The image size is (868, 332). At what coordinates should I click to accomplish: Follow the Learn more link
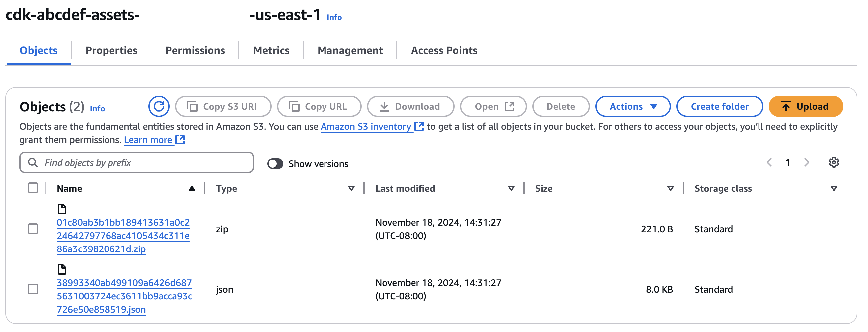148,140
